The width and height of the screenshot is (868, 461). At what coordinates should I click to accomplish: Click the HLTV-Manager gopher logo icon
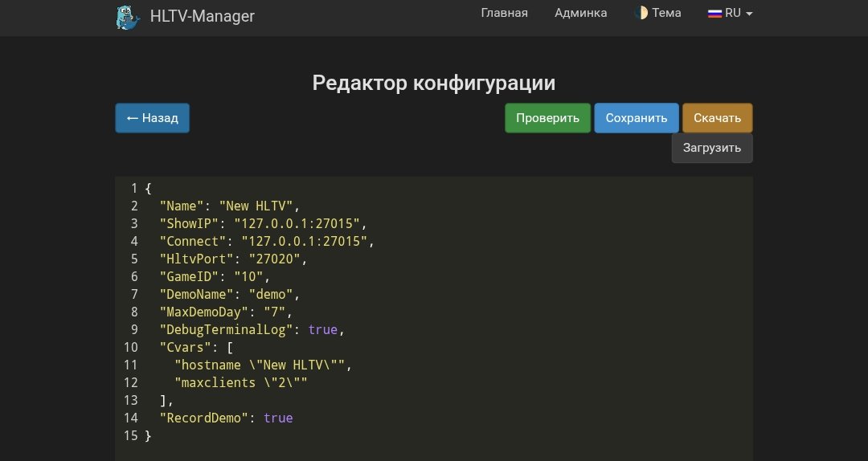pyautogui.click(x=127, y=17)
